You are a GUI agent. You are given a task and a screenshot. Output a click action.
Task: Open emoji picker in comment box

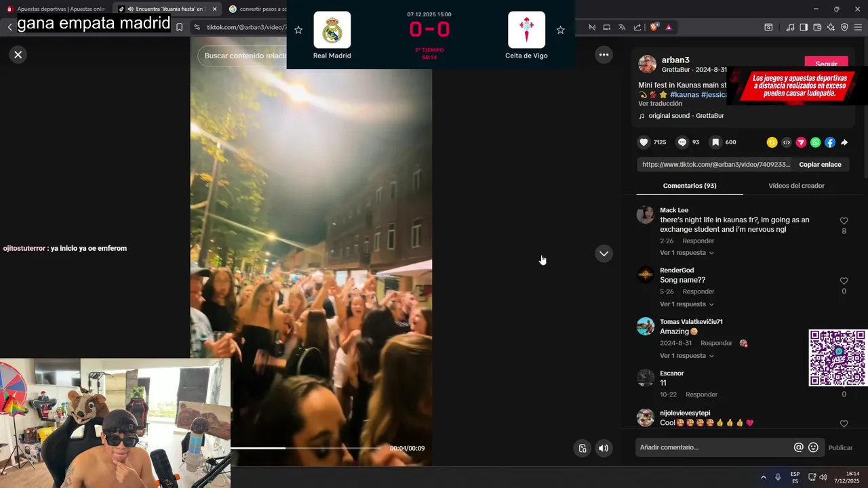coord(813,447)
